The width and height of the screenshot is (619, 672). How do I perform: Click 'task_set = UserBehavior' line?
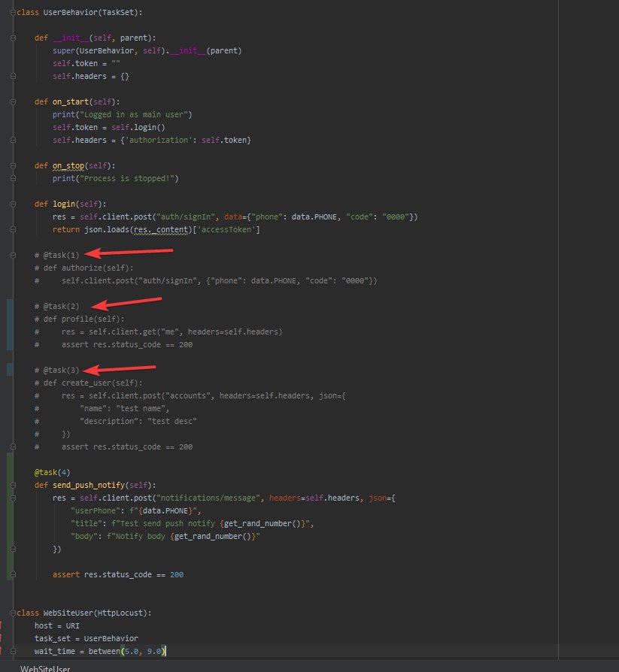(x=86, y=639)
